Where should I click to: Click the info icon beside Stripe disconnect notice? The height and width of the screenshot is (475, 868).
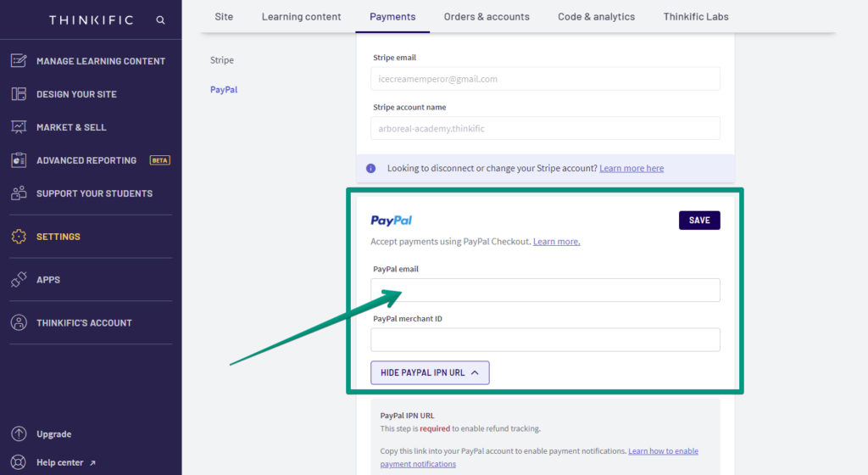371,168
